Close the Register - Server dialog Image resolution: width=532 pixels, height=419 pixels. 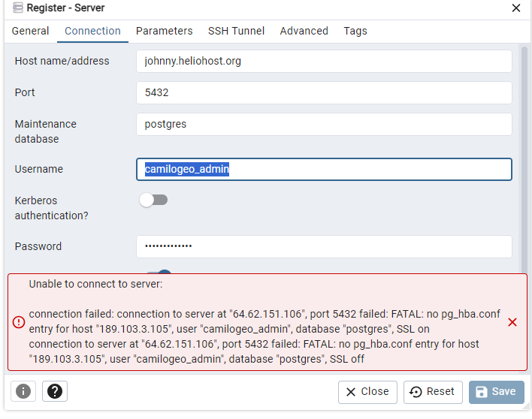coord(515,8)
